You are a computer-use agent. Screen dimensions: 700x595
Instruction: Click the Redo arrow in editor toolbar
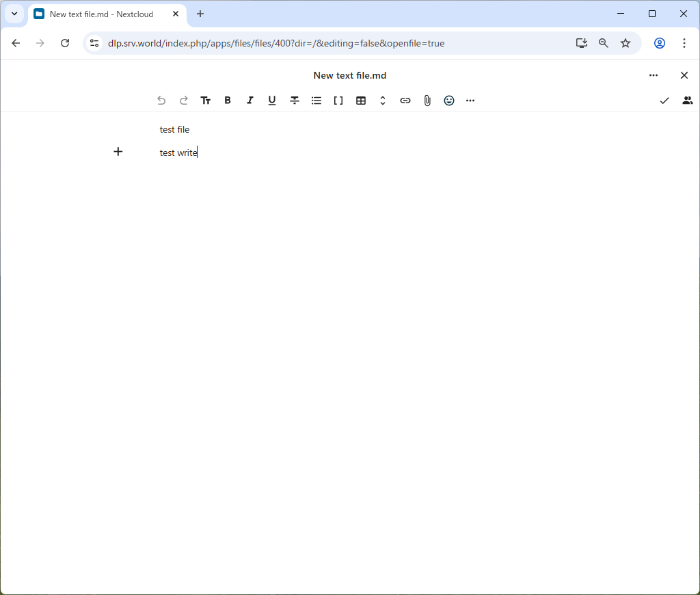coord(183,101)
